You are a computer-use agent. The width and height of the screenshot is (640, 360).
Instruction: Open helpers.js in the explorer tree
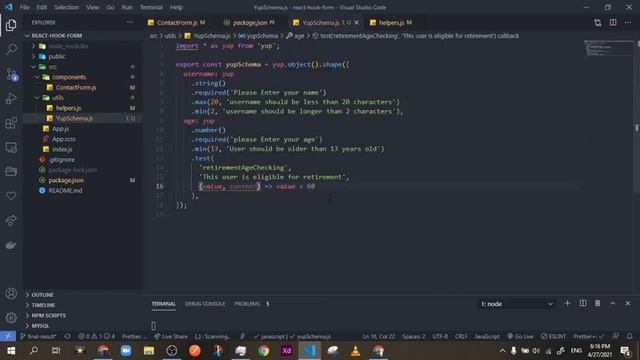69,108
